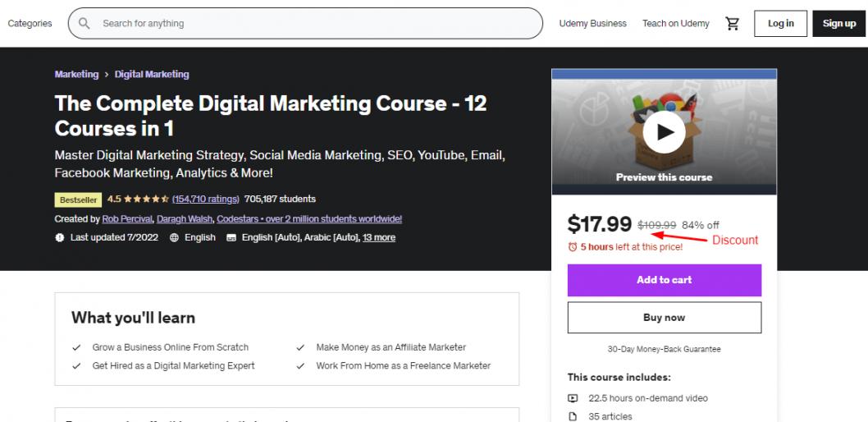Play the course preview video
Screen dimensions: 868x422
point(664,131)
